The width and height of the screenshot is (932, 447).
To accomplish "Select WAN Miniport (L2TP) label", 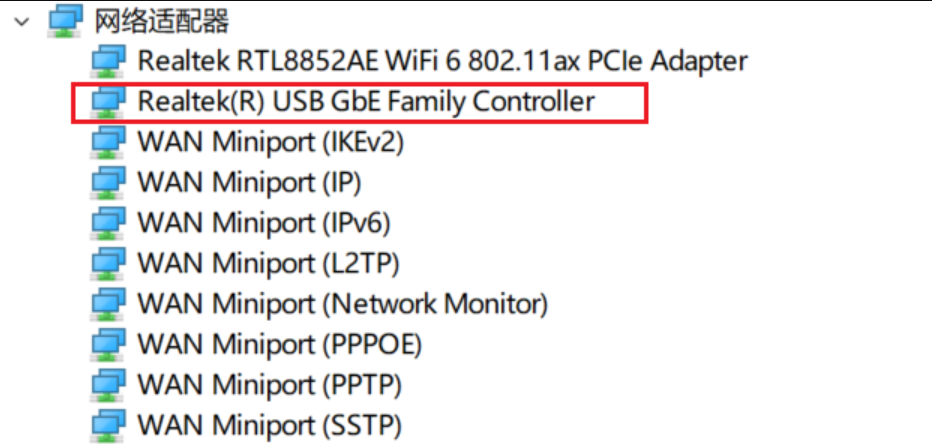I will pyautogui.click(x=268, y=264).
